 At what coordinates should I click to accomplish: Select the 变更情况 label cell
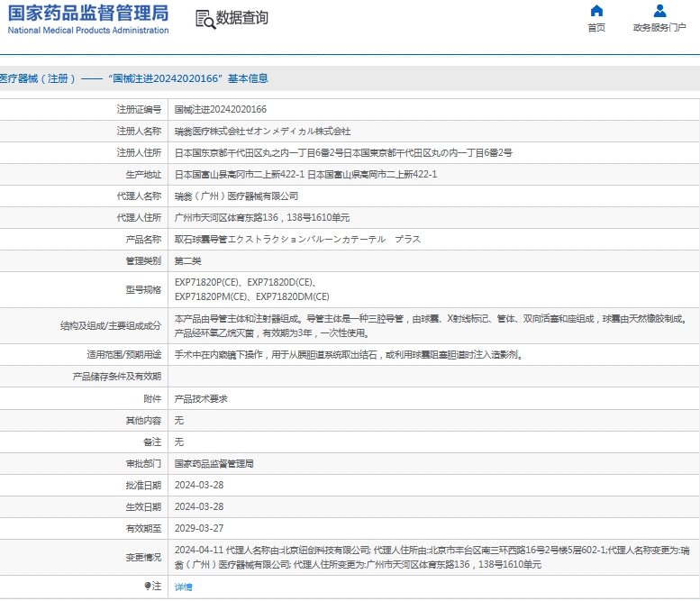(x=143, y=557)
